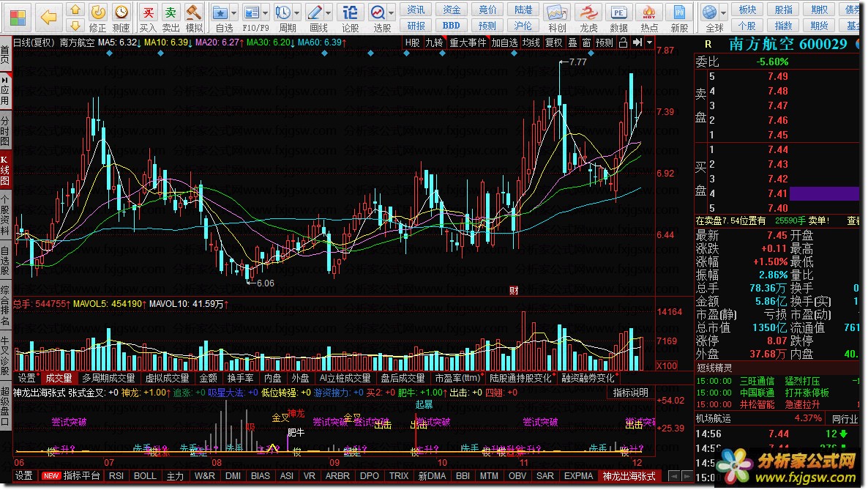Expand the 全球 dropdown arrow
The height and width of the screenshot is (490, 868).
coord(723,12)
